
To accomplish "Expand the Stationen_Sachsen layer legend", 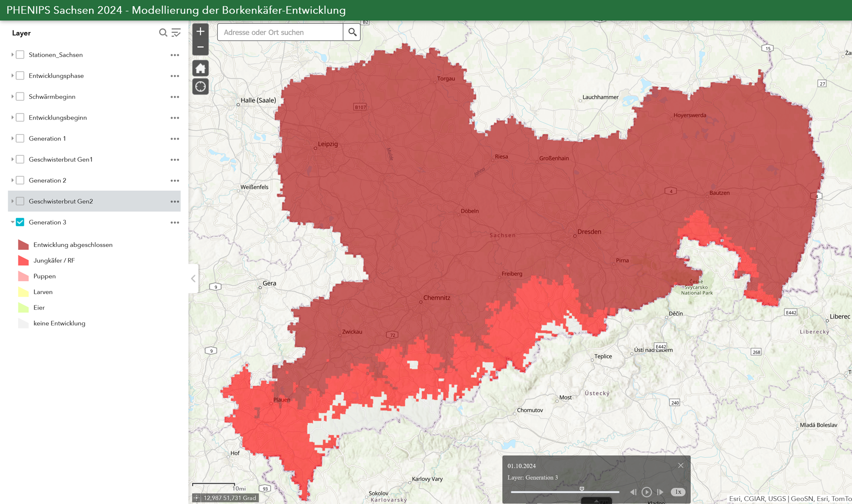I will [x=12, y=55].
